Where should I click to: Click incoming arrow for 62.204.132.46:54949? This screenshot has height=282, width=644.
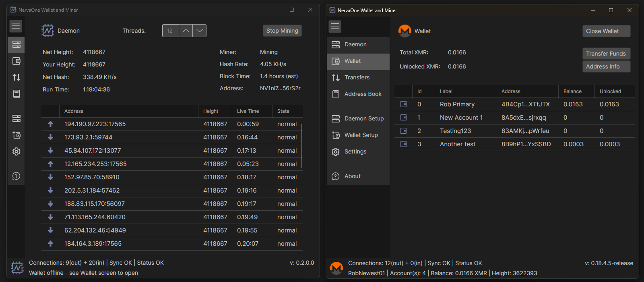coord(50,230)
